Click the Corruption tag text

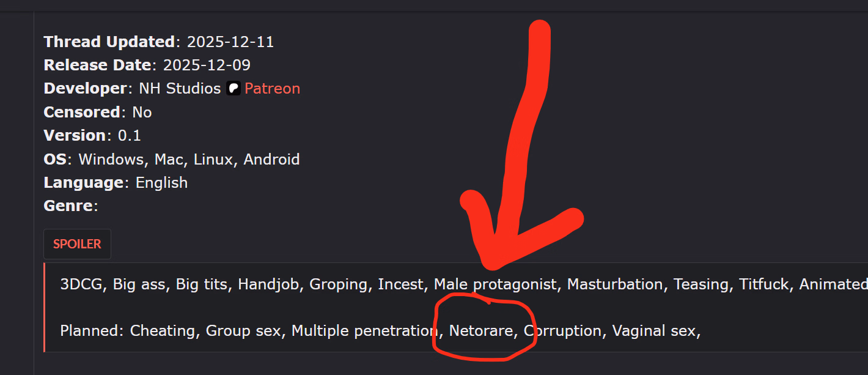click(x=562, y=331)
